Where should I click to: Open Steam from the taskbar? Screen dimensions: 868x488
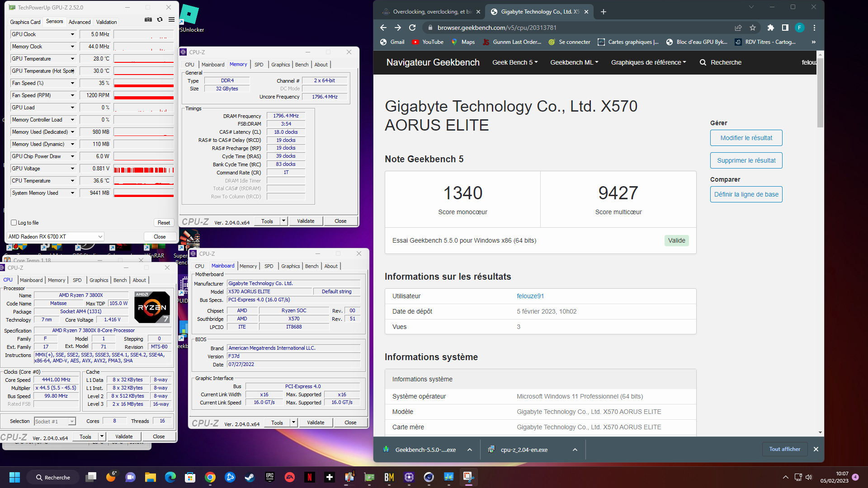click(x=250, y=477)
